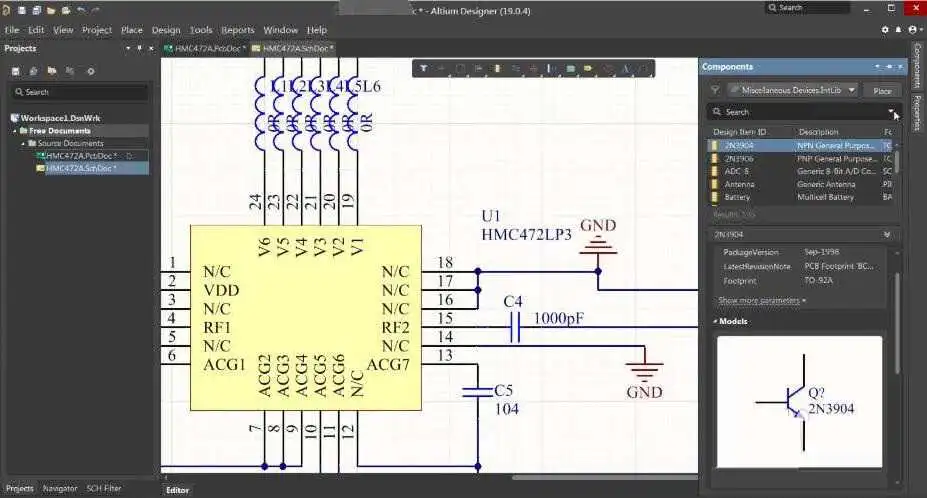
Task: Open the Components panel options dropdown arrow
Action: pos(877,67)
